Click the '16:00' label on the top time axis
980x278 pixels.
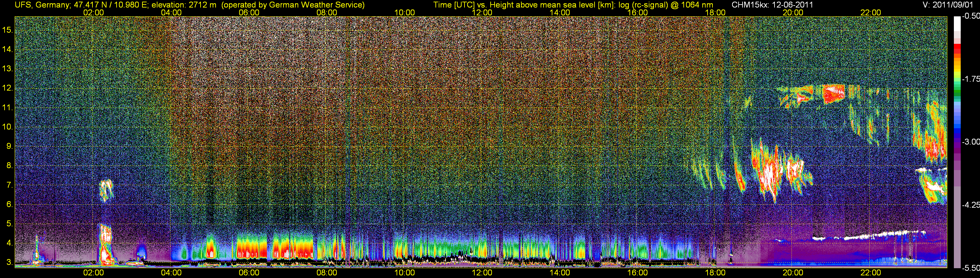click(x=638, y=12)
